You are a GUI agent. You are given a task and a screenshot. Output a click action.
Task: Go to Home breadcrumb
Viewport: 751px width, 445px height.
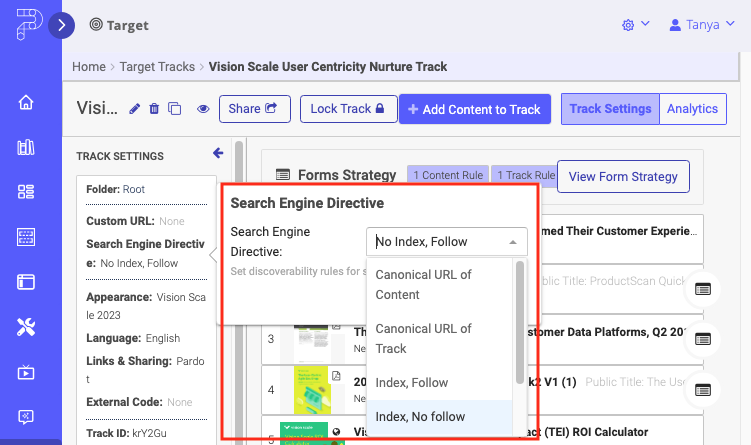[89, 67]
